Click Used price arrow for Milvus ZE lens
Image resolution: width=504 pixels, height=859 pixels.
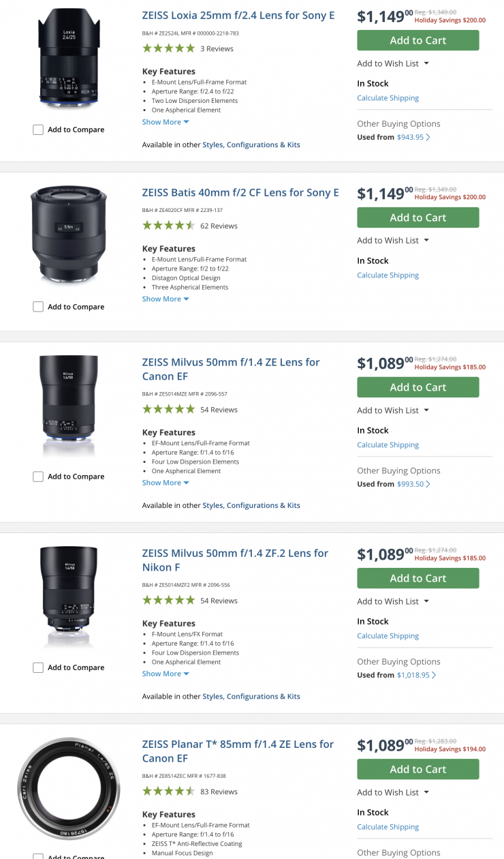(x=428, y=484)
